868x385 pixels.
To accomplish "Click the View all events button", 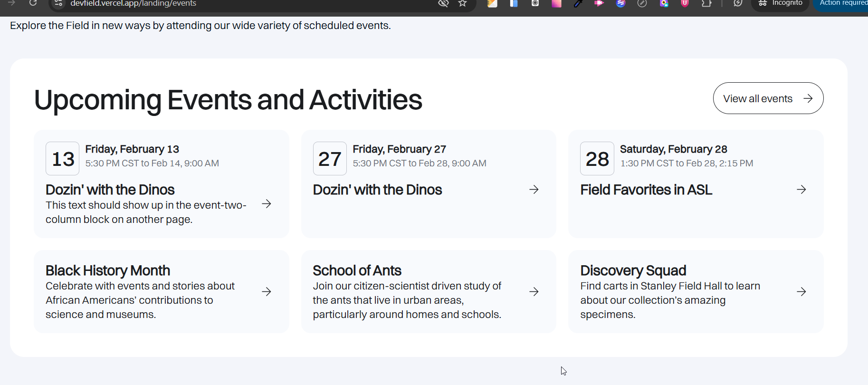I will pyautogui.click(x=768, y=98).
